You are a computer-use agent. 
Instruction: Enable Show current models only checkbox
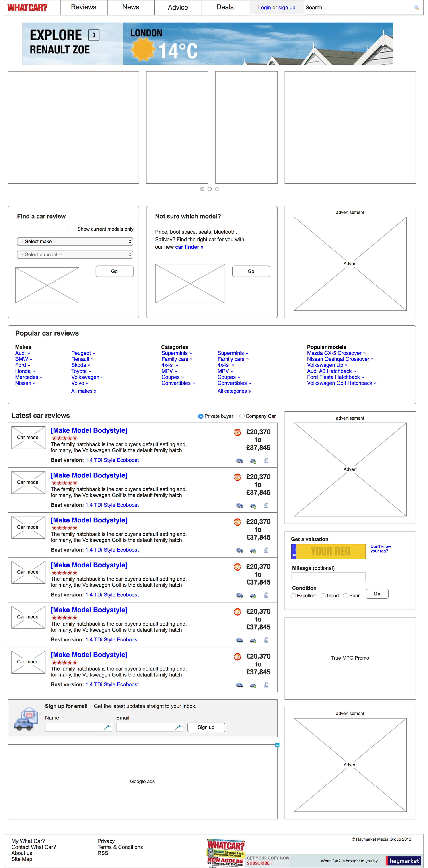click(70, 229)
